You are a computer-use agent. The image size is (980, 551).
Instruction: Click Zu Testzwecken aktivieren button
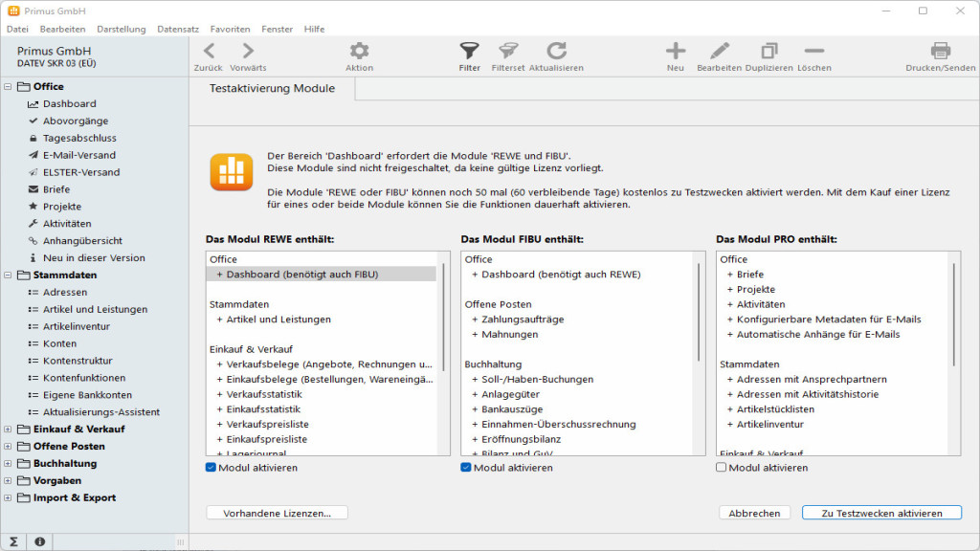(881, 513)
